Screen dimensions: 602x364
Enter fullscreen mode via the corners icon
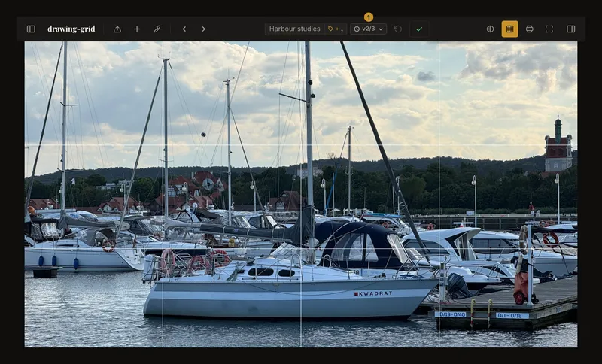pyautogui.click(x=549, y=29)
